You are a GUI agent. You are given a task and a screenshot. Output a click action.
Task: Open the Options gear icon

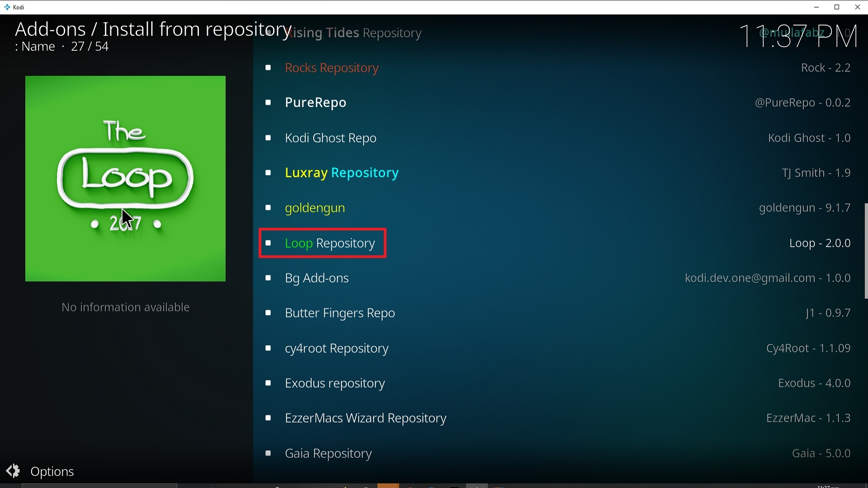(13, 471)
